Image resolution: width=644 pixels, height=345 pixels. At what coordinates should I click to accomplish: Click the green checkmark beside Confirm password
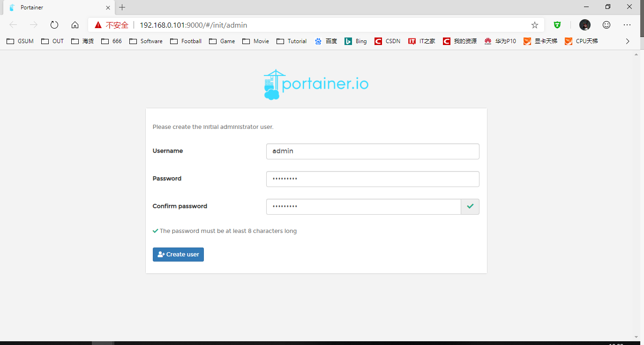[470, 206]
